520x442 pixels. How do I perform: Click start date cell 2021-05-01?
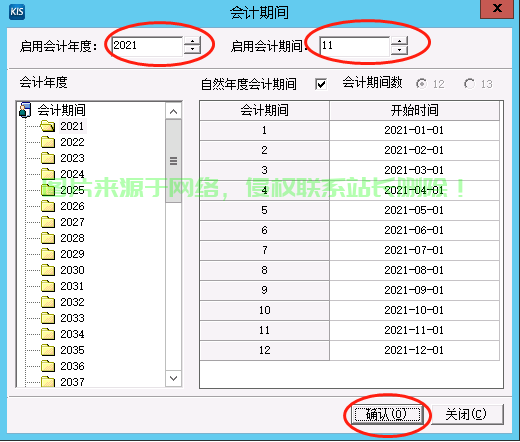point(414,210)
